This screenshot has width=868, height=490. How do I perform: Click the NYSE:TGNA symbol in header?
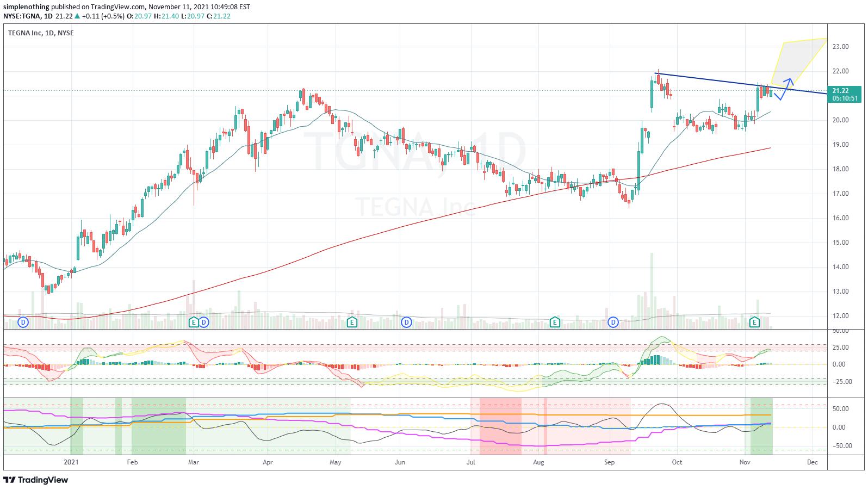(21, 16)
